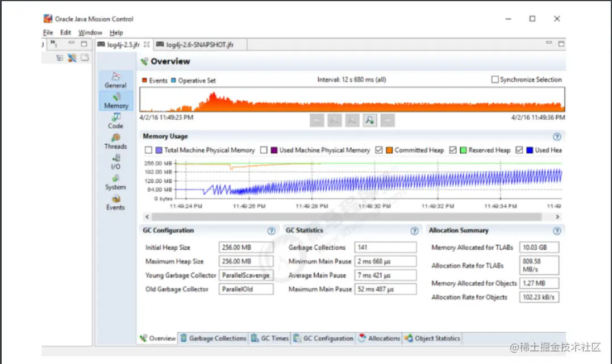
Task: Open the File menu
Action: 48,32
